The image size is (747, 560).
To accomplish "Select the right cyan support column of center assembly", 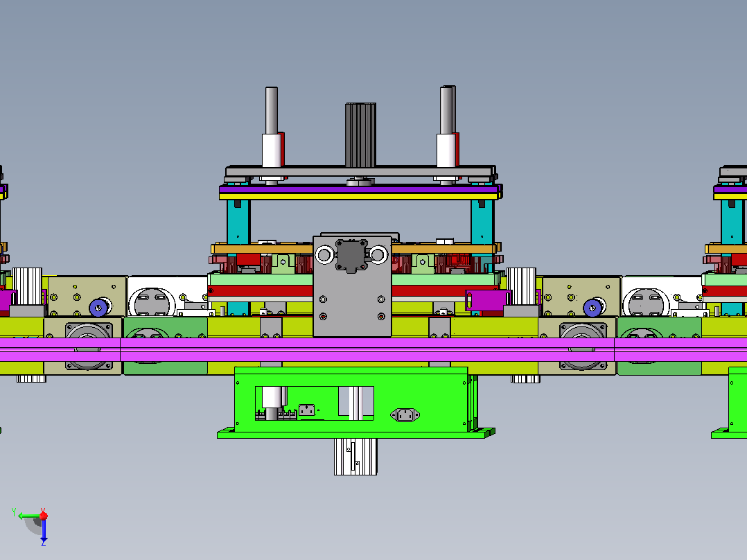I will click(x=482, y=222).
